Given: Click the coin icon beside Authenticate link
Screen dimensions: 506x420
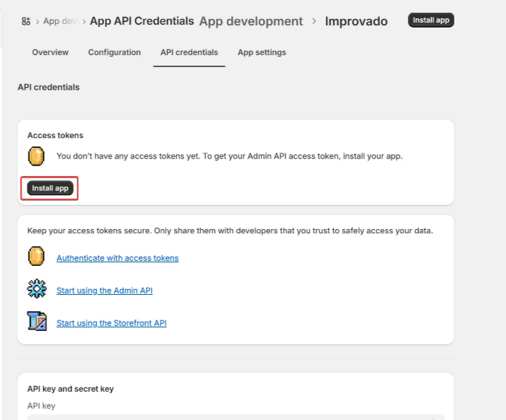Looking at the screenshot, I should click(x=36, y=257).
